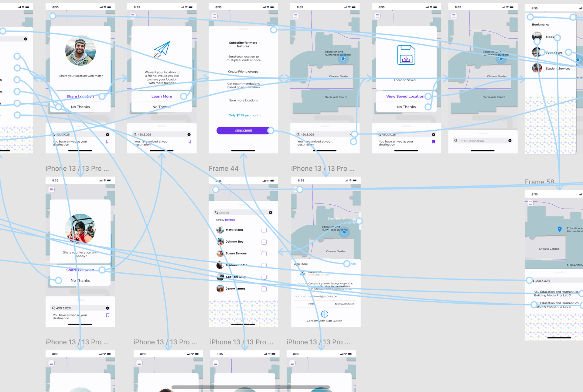Tick the checkbox next to Susan Simons
Viewport: 583px width, 392px height.
point(264,254)
